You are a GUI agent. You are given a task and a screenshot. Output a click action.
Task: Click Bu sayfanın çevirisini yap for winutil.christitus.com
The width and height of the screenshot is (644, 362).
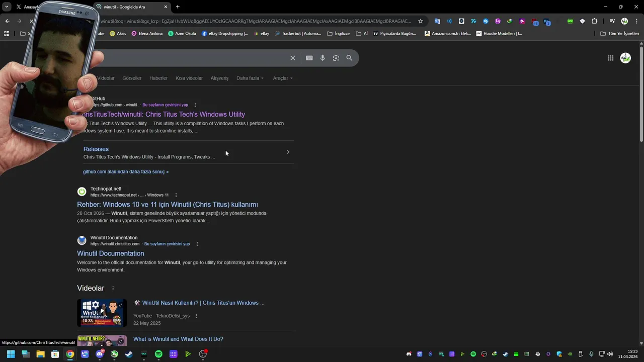(x=167, y=244)
